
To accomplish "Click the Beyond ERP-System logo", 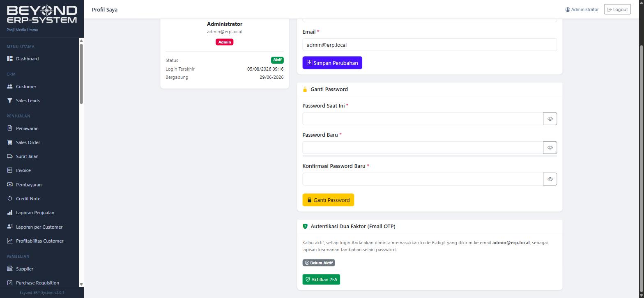I will [x=42, y=14].
